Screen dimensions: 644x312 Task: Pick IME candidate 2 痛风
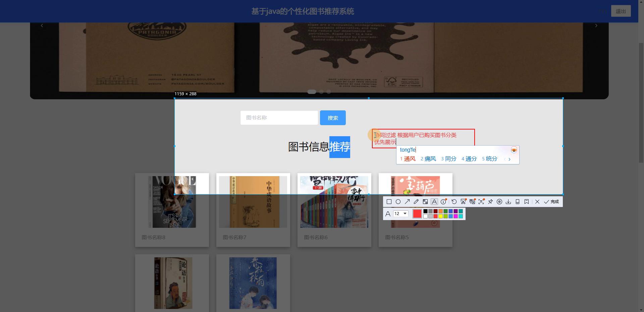tap(428, 159)
